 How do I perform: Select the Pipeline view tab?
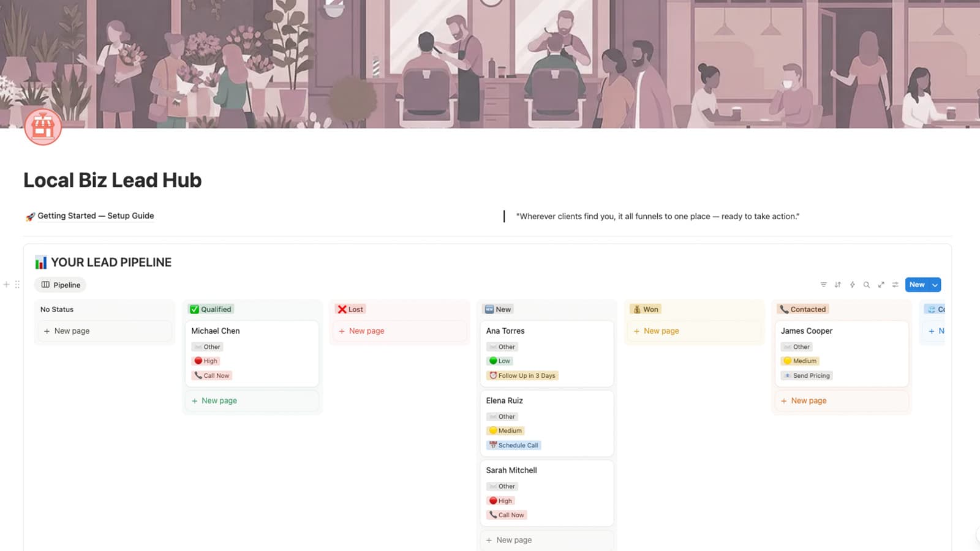click(x=61, y=285)
